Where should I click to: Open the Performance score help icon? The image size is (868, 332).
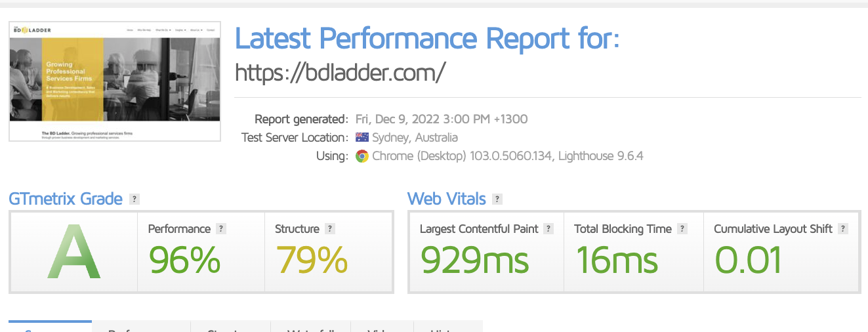[x=221, y=229]
